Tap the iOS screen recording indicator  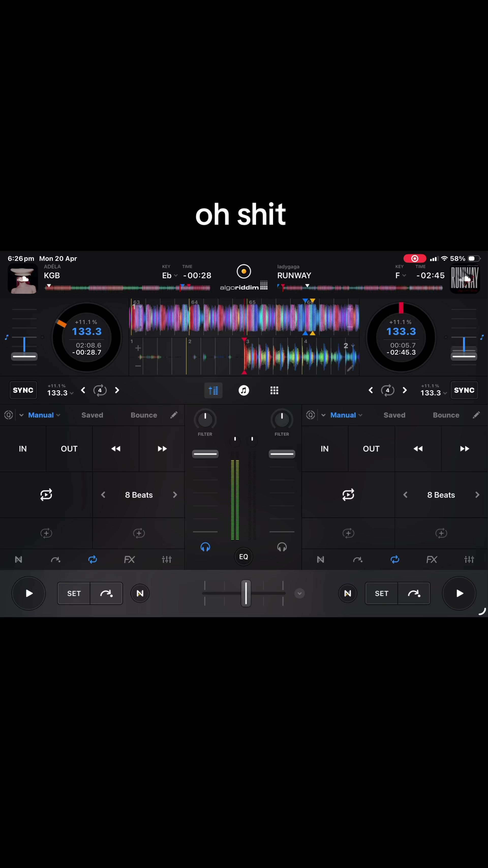(415, 258)
